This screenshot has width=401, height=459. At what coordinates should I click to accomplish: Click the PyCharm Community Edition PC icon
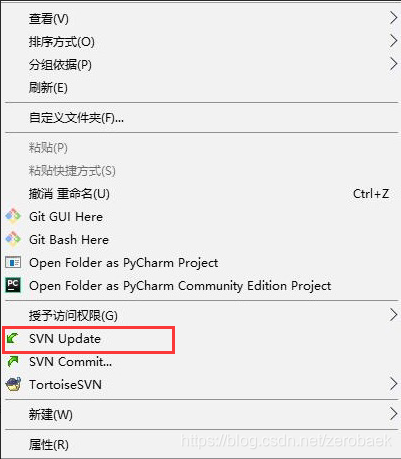pos(13,285)
